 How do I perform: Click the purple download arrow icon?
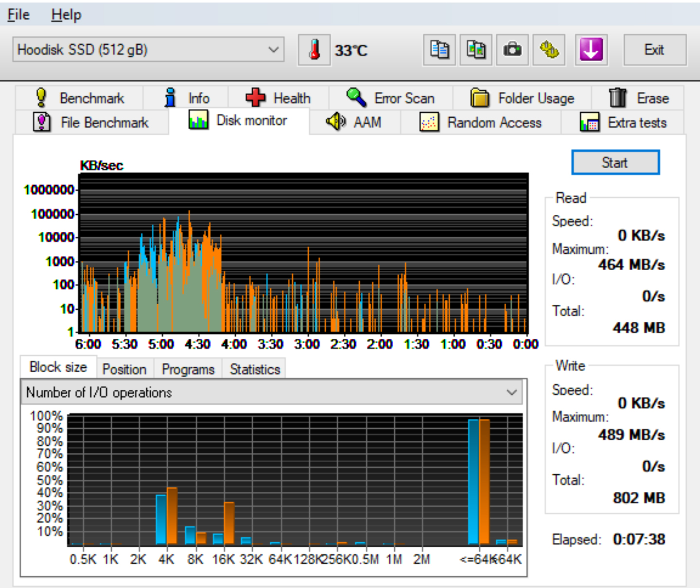click(591, 50)
